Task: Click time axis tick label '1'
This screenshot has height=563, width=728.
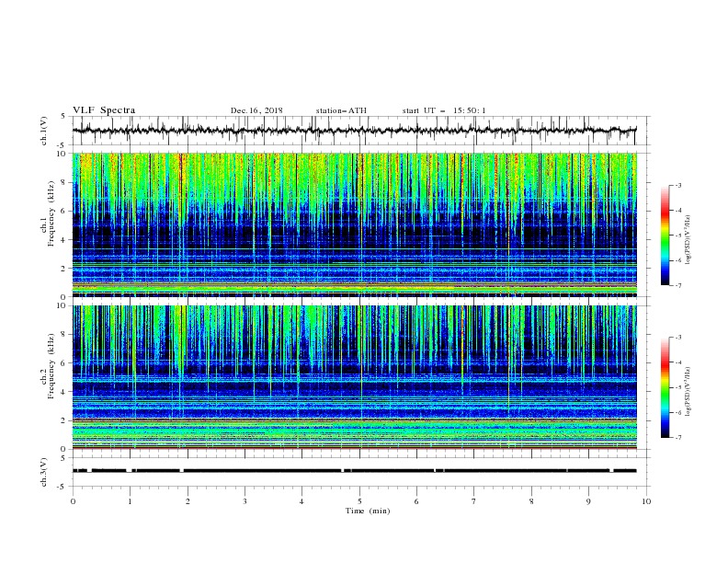Action: [130, 501]
